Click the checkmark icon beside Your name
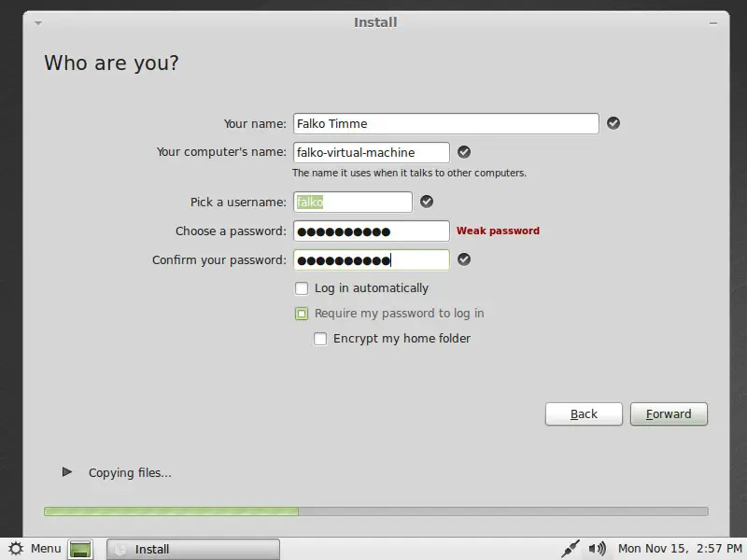747x560 pixels. tap(613, 123)
